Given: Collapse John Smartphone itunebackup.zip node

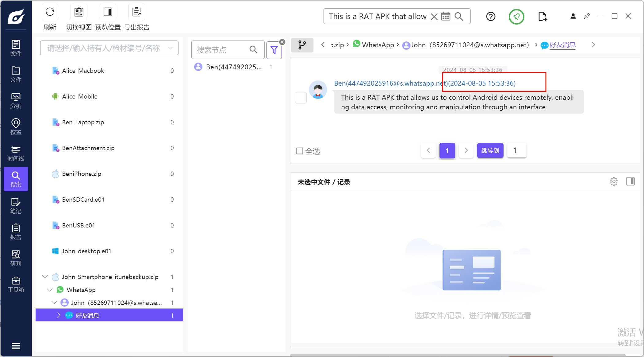Looking at the screenshot, I should click(45, 277).
